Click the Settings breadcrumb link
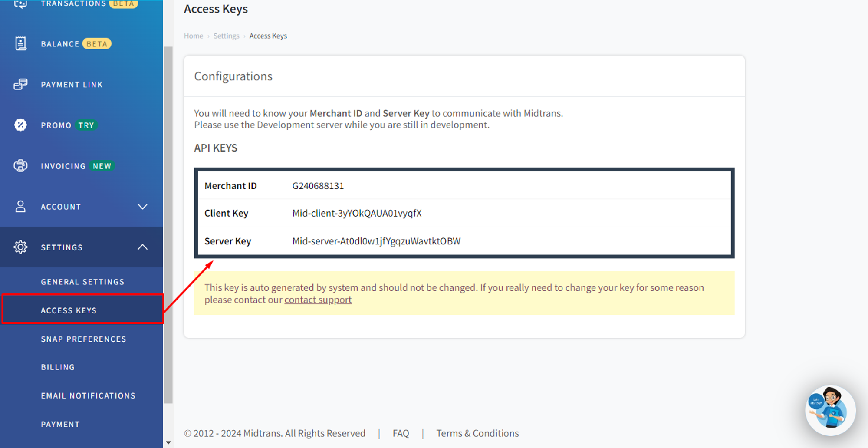 click(226, 36)
